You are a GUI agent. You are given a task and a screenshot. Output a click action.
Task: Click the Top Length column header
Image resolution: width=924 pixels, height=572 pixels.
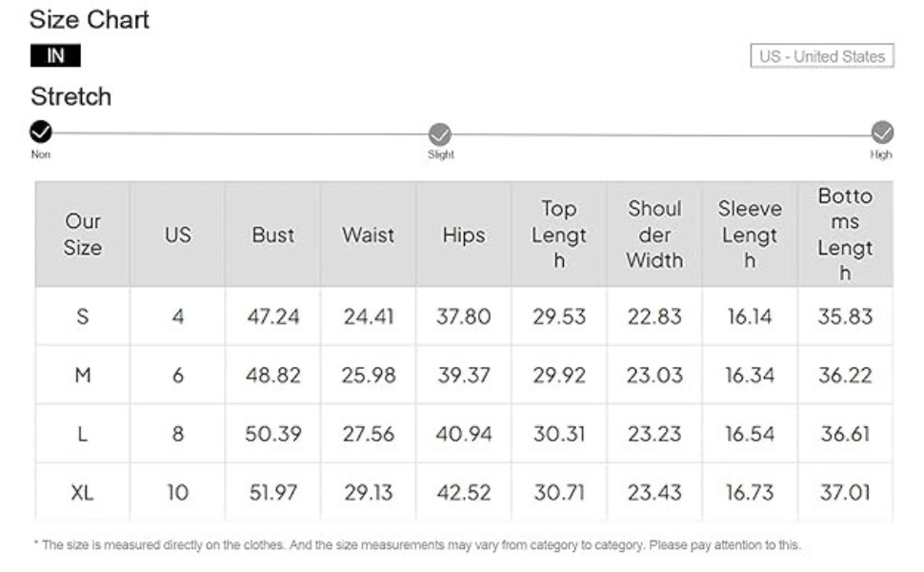tap(559, 235)
